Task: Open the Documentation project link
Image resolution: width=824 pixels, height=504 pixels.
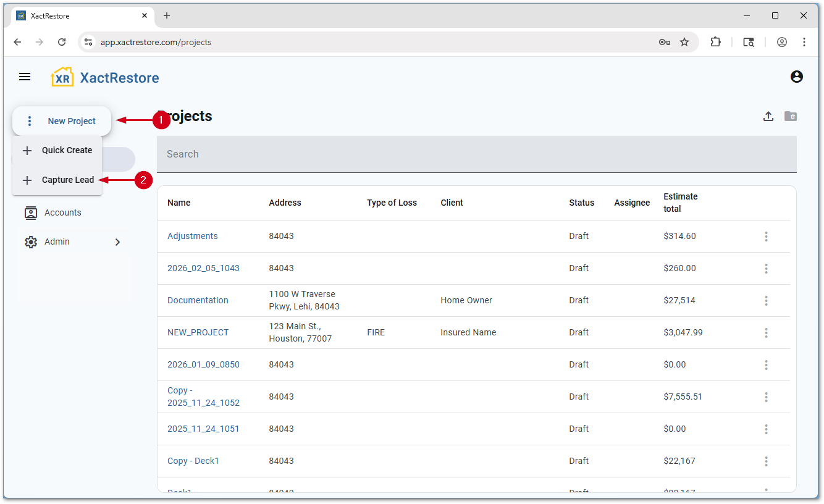Action: coord(198,300)
